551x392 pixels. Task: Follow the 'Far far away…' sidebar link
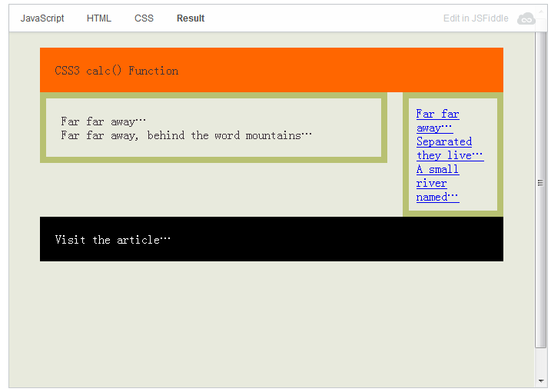point(437,121)
